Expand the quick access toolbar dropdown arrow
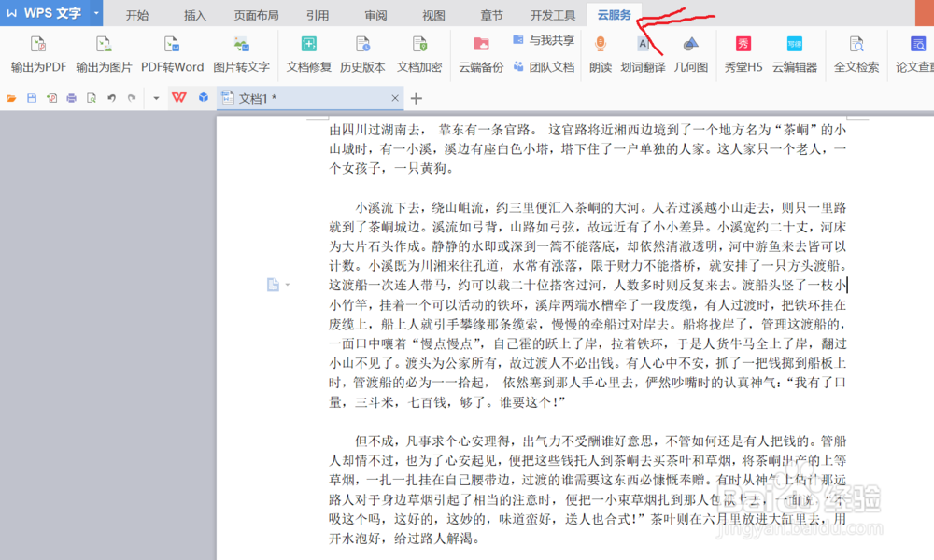 (155, 97)
